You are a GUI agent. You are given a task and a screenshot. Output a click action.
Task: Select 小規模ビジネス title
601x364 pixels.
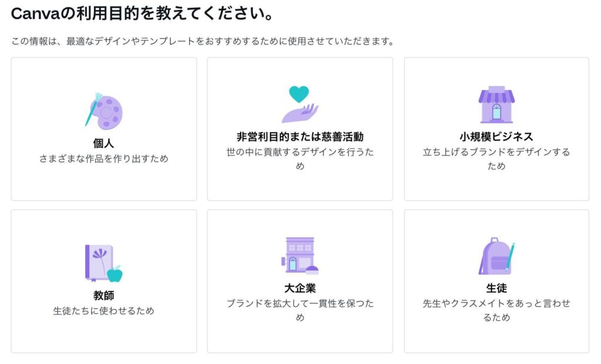point(497,137)
